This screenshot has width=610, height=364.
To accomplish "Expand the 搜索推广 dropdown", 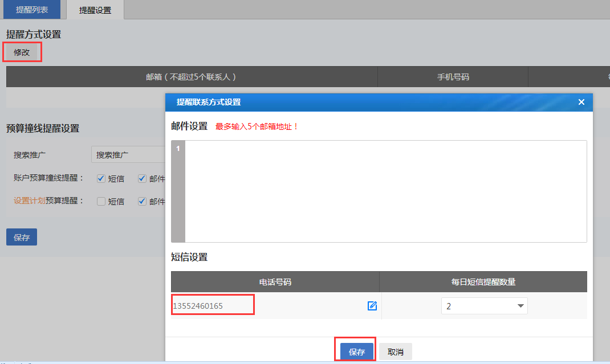I will coord(127,155).
